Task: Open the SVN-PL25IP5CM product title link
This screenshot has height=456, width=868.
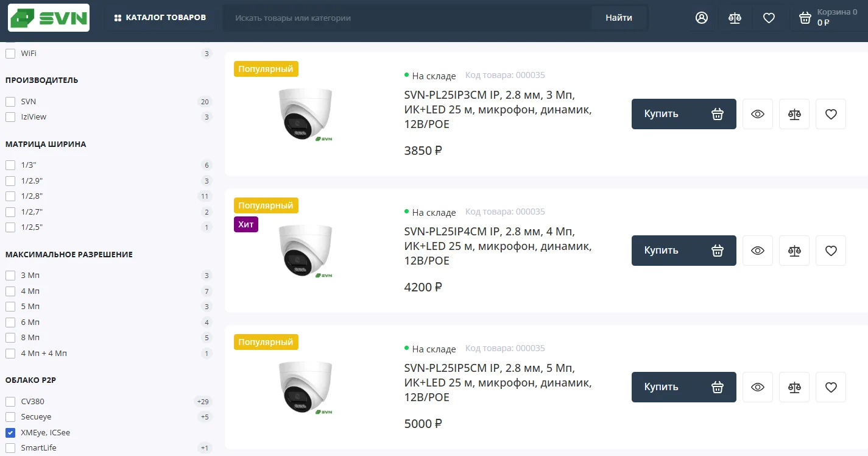Action: point(498,383)
